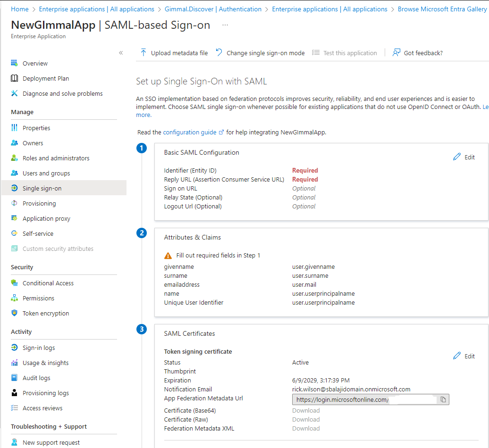489x448 pixels.
Task: Click Gimmal.Discover Authentication breadcrumb
Action: [213, 9]
